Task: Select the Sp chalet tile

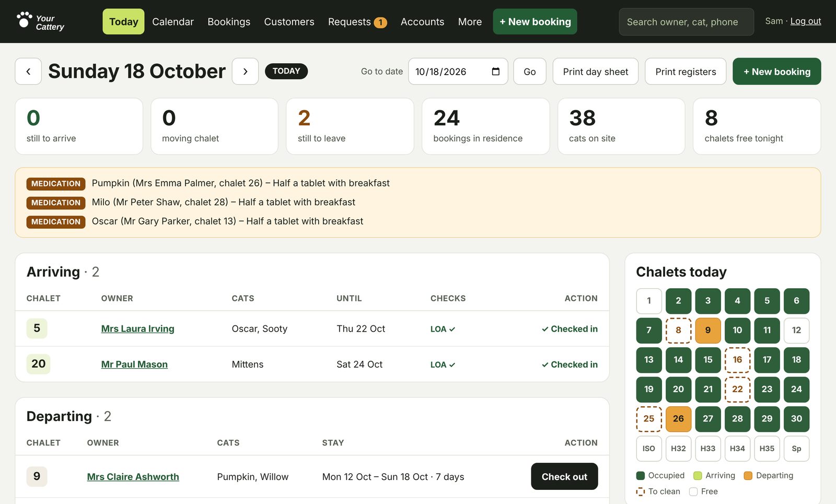Action: tap(796, 449)
